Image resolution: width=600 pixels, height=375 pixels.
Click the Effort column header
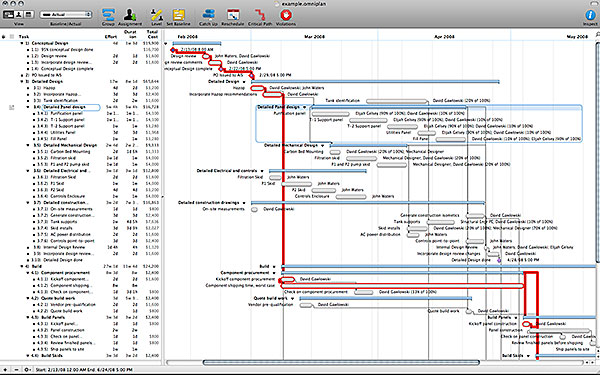click(111, 37)
